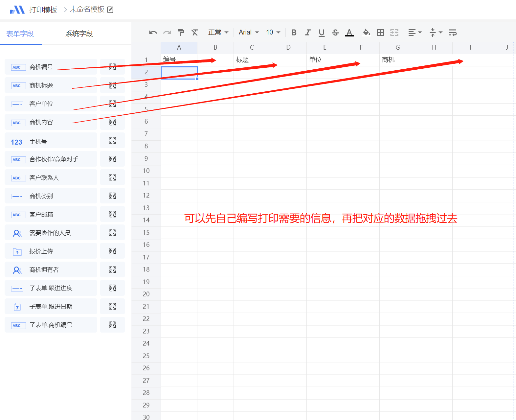Click cell containing 标题
This screenshot has width=516, height=420.
pos(252,60)
